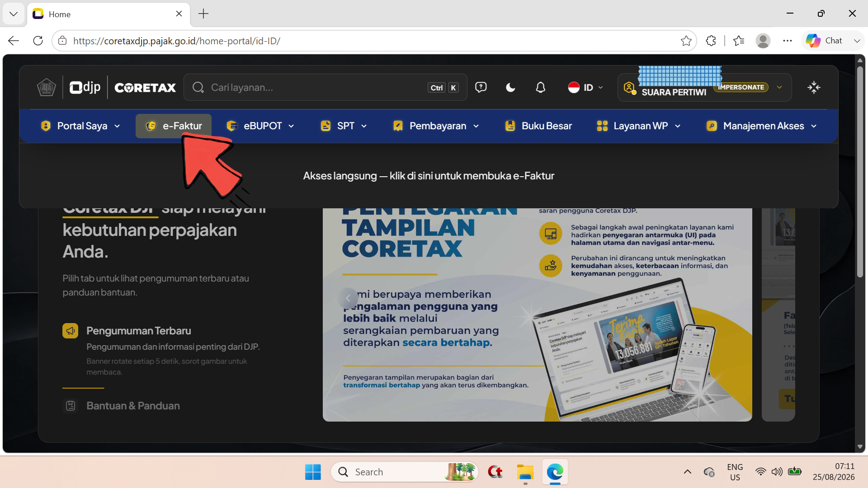Click the Bantuan & Panduan icon
Screen dimensions: 868x488
(x=71, y=406)
